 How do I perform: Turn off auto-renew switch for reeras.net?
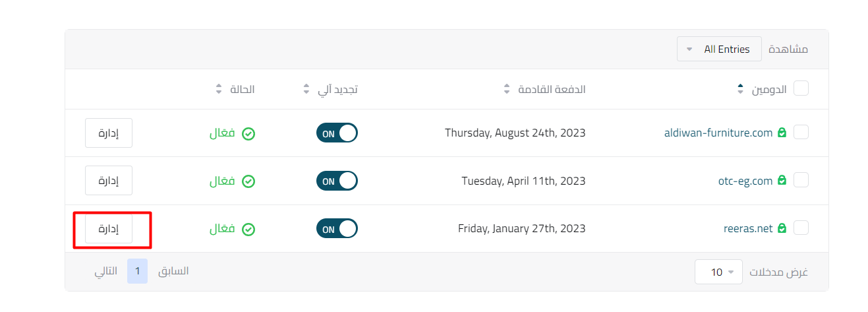click(337, 229)
